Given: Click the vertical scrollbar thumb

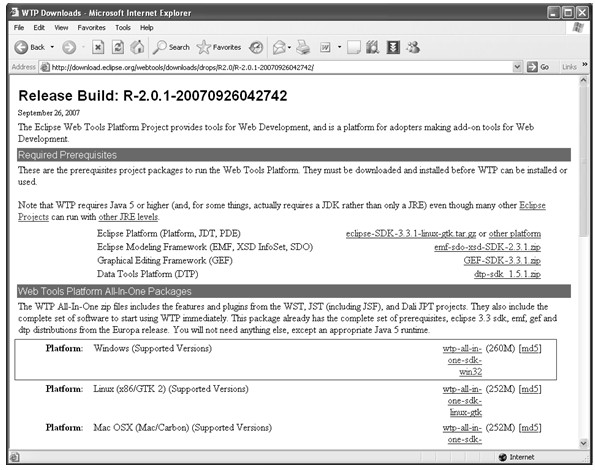Looking at the screenshot, I should click(583, 161).
